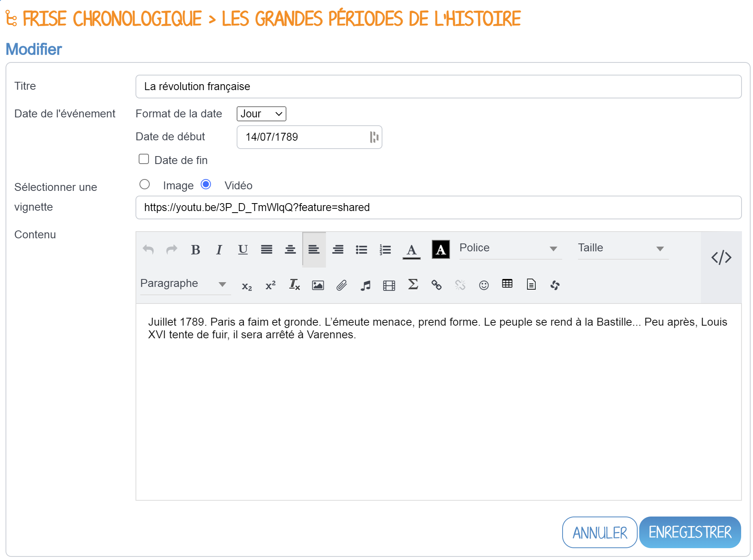Open the Format de la date dropdown
Image resolution: width=753 pixels, height=560 pixels.
pos(261,114)
